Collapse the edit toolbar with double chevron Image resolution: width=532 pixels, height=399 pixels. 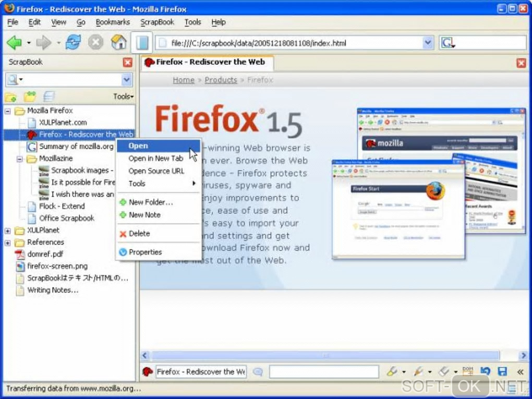[520, 372]
